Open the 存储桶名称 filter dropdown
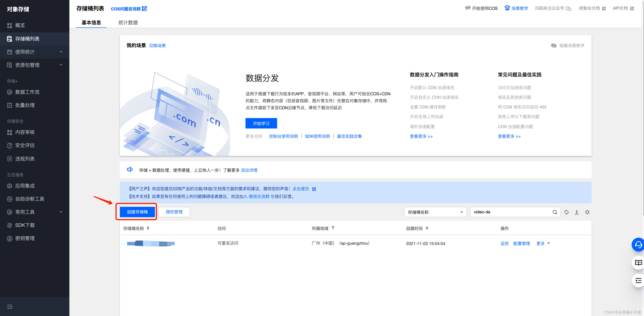The image size is (644, 316). 435,212
